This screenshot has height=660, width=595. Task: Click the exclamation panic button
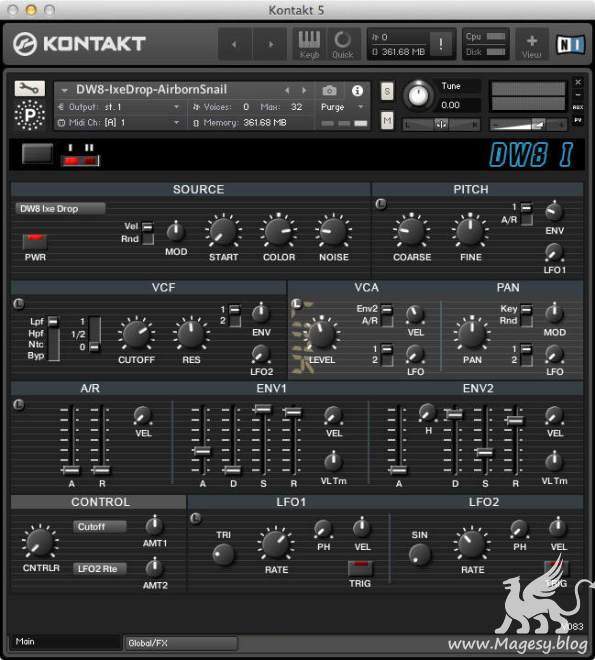point(441,44)
